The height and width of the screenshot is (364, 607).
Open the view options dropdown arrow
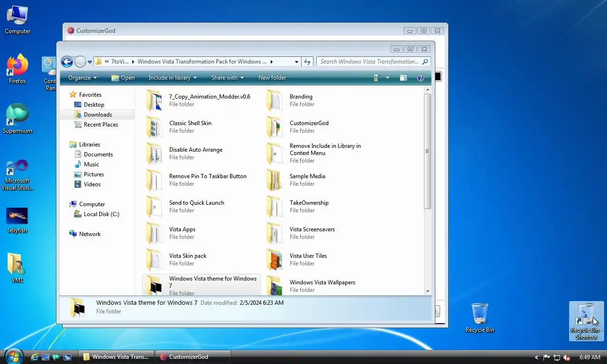click(x=387, y=78)
